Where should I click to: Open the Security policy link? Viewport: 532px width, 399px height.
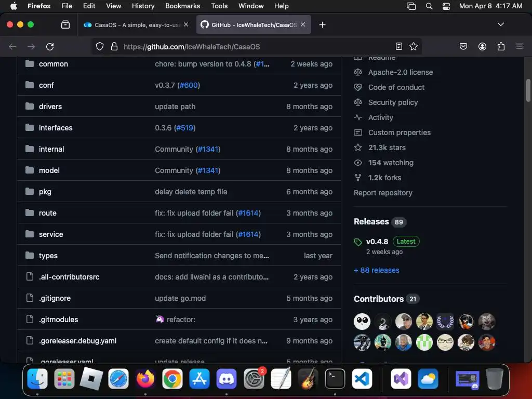pos(393,102)
